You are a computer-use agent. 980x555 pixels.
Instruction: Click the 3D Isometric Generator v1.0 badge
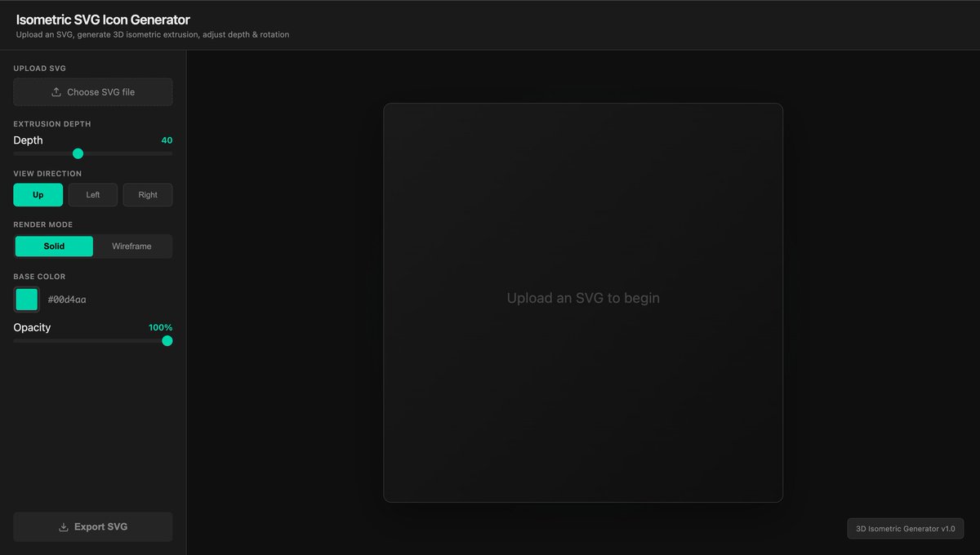pos(906,529)
